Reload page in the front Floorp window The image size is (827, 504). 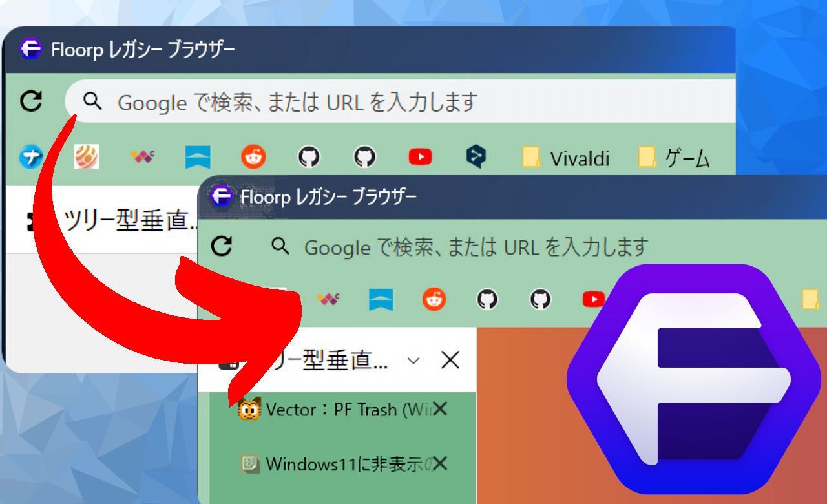click(x=222, y=246)
